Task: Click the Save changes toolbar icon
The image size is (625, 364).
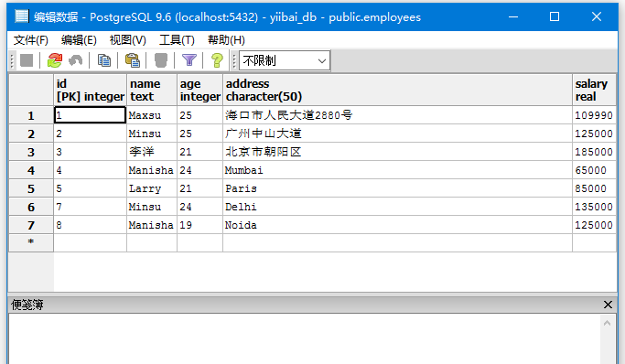Action: coord(27,60)
